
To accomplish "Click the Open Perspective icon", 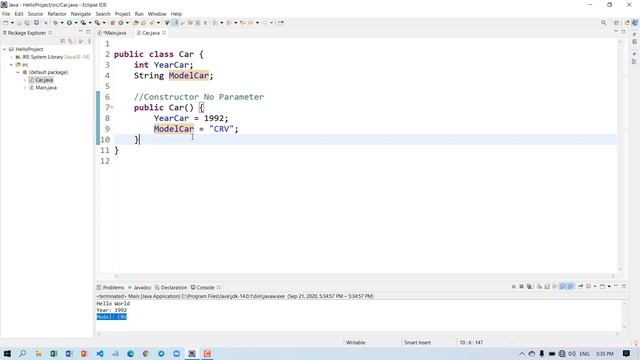I will pyautogui.click(x=616, y=23).
